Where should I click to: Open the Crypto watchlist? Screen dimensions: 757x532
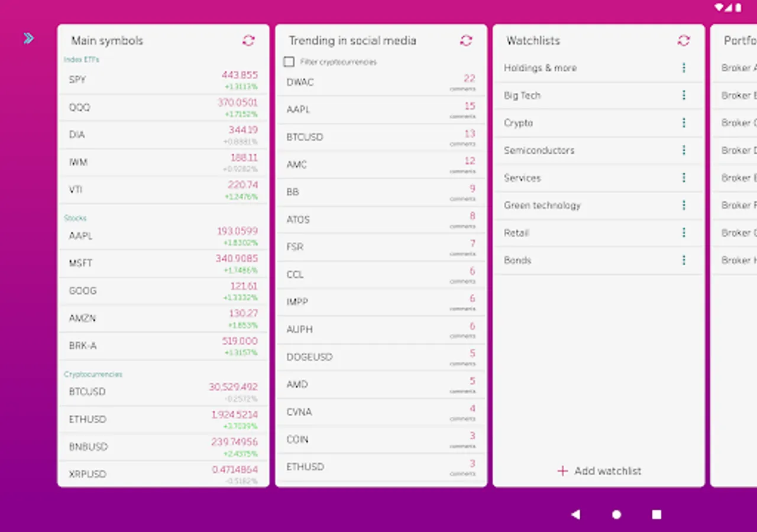click(x=599, y=123)
